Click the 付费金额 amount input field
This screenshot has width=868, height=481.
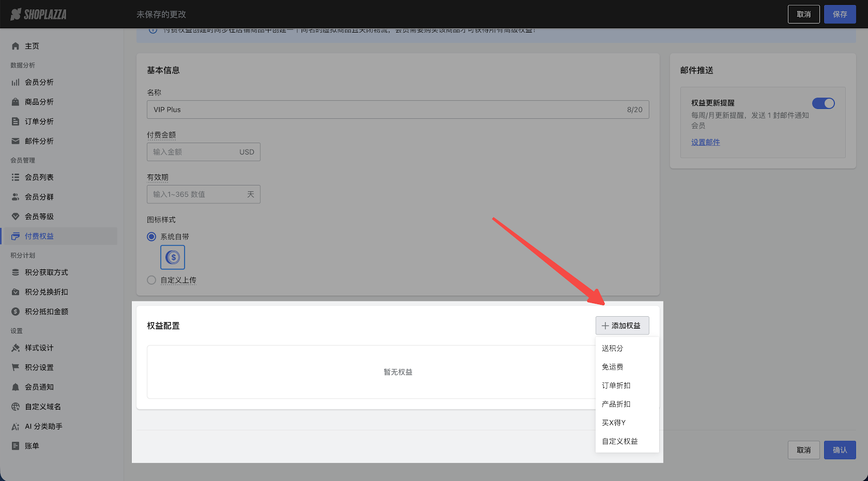pos(193,152)
